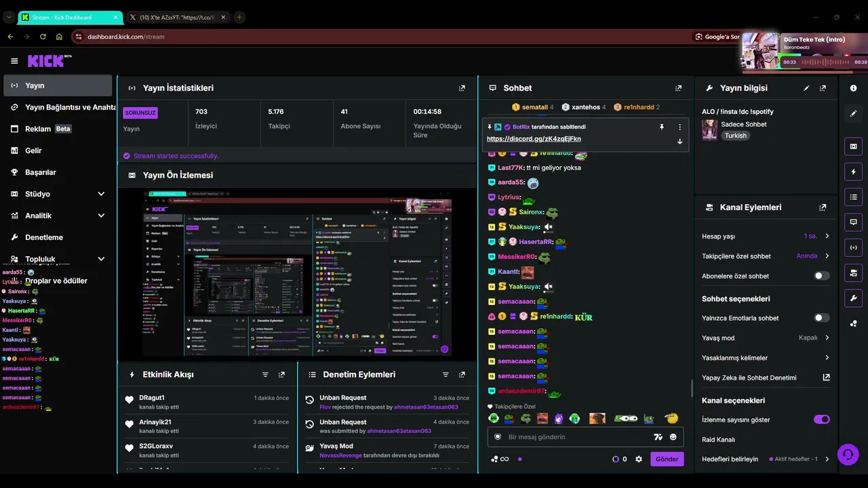Screen dimensions: 868x488
Task: Open the Hesap yaşı setting
Action: (766, 237)
